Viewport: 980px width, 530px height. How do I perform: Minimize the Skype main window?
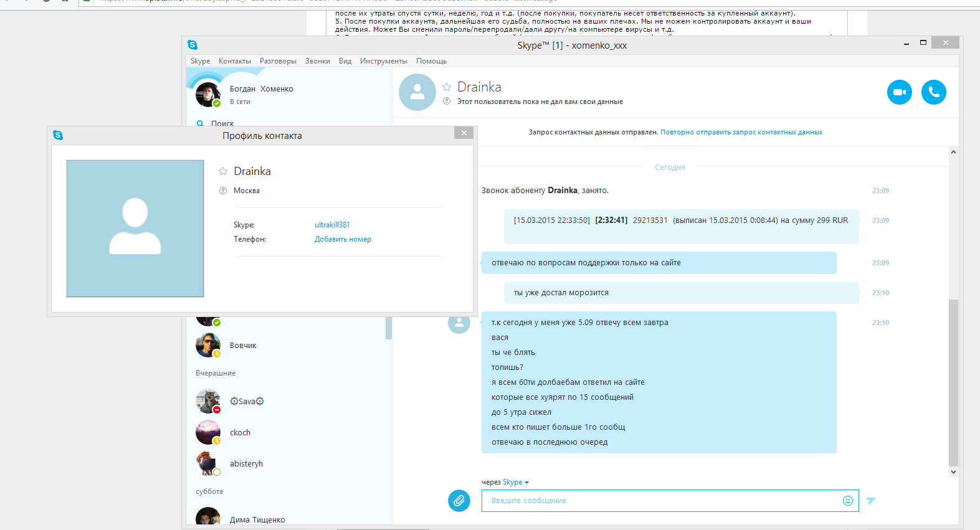tap(906, 43)
